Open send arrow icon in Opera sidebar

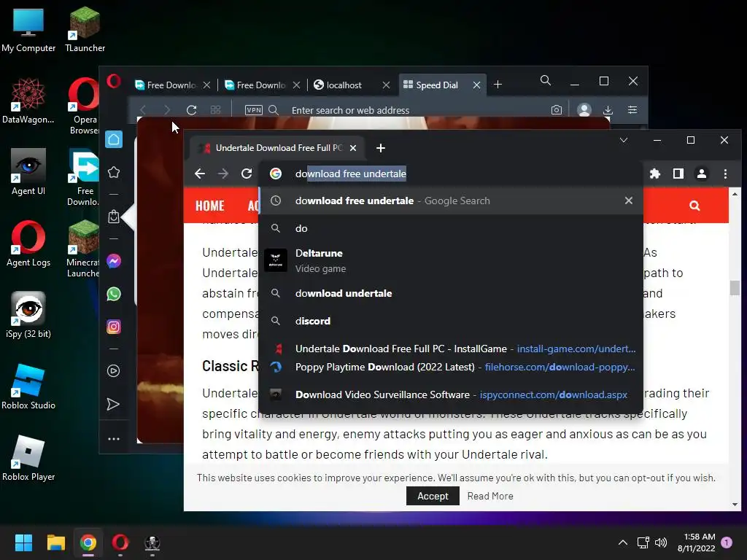(113, 404)
